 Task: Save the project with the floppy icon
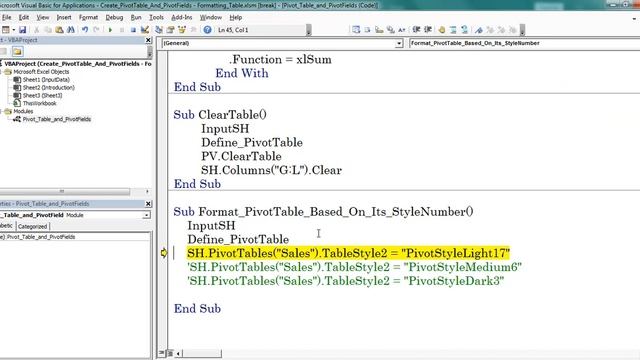(22, 30)
